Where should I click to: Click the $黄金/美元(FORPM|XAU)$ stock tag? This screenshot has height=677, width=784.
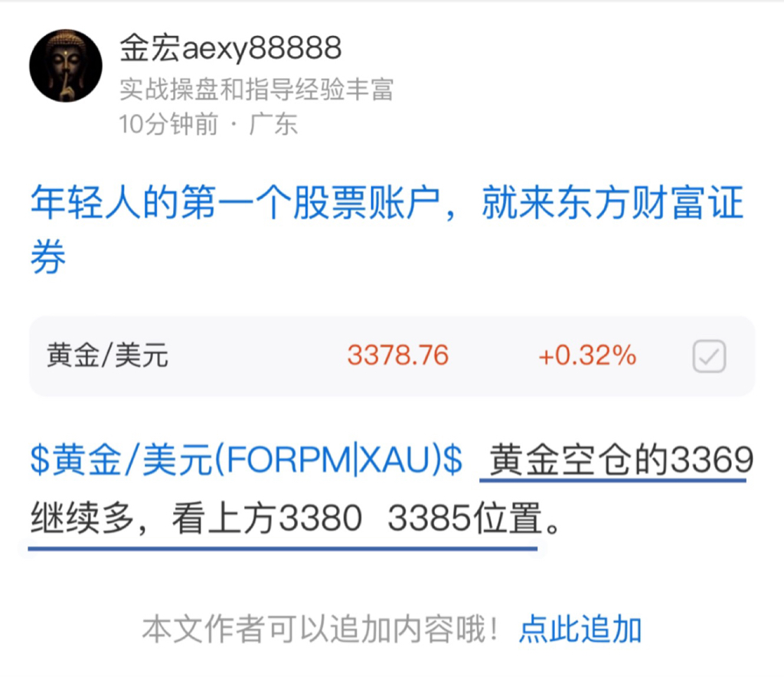[x=246, y=460]
